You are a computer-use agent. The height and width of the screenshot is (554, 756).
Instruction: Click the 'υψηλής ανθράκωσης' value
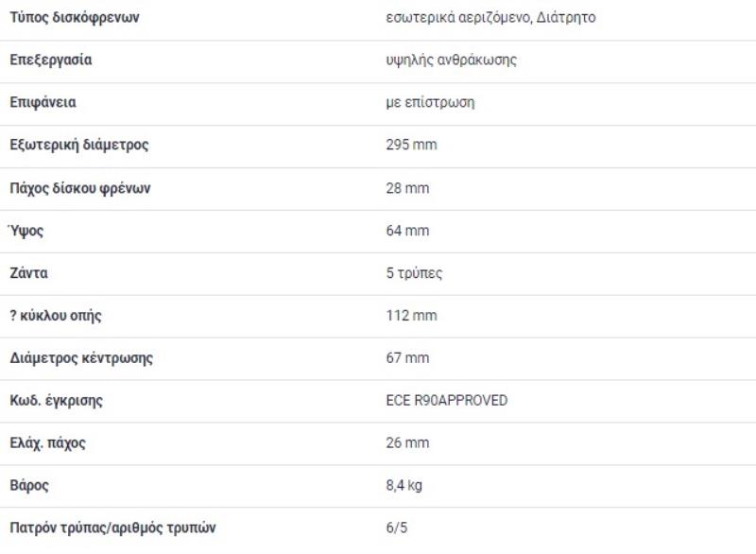(451, 61)
